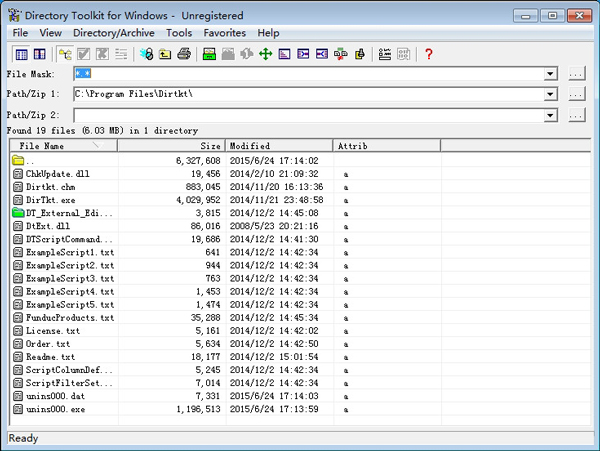This screenshot has height=451, width=600.
Task: Click the synchronize folders red-green icon
Action: point(341,54)
